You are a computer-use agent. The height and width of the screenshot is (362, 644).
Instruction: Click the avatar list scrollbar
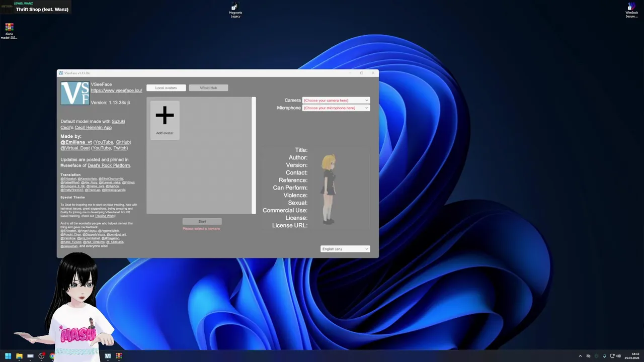pyautogui.click(x=254, y=155)
